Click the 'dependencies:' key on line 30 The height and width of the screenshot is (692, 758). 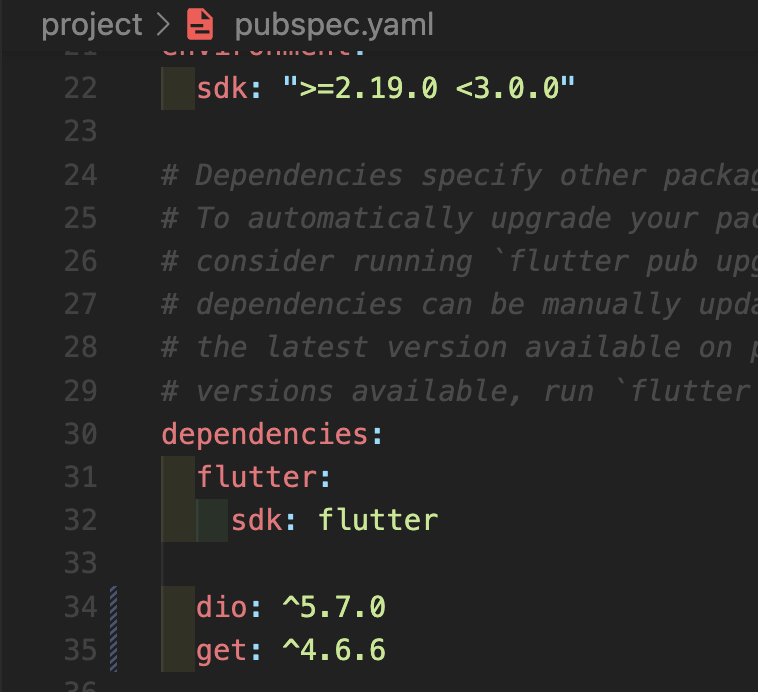click(x=272, y=434)
